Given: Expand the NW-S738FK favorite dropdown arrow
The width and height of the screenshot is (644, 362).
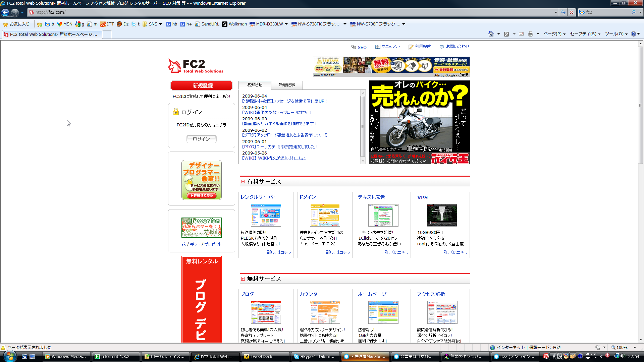Looking at the screenshot, I should [345, 24].
